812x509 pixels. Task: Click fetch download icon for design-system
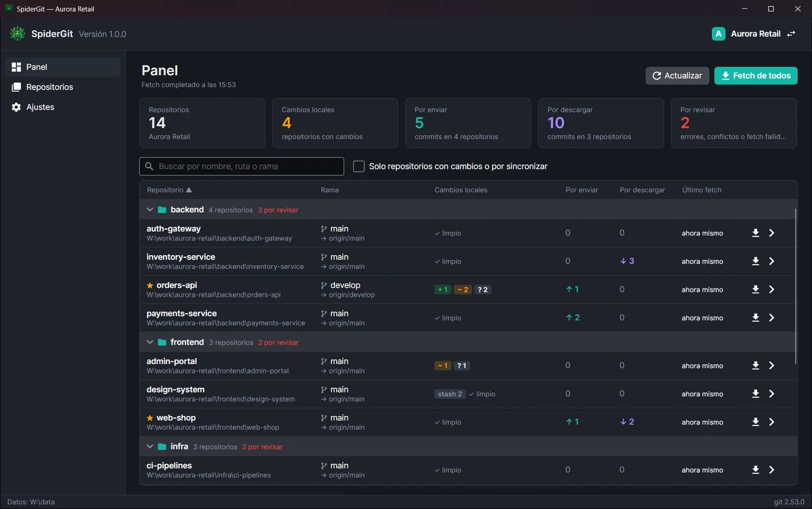756,394
